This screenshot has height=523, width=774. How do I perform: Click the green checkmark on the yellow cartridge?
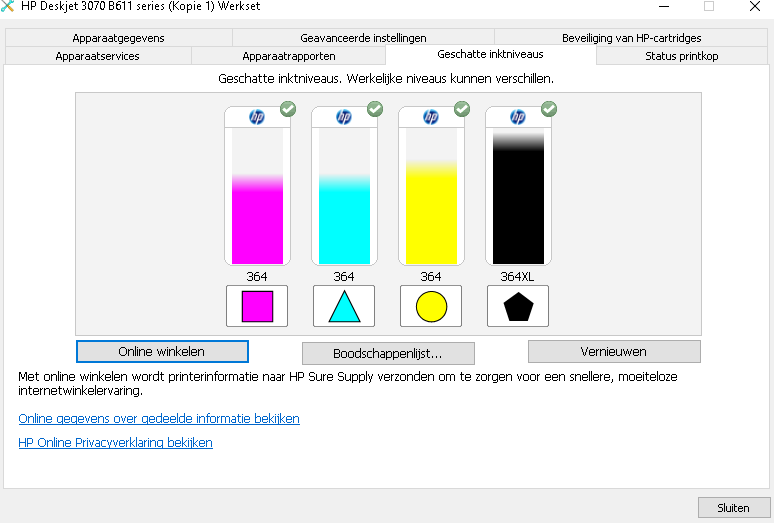pos(462,109)
